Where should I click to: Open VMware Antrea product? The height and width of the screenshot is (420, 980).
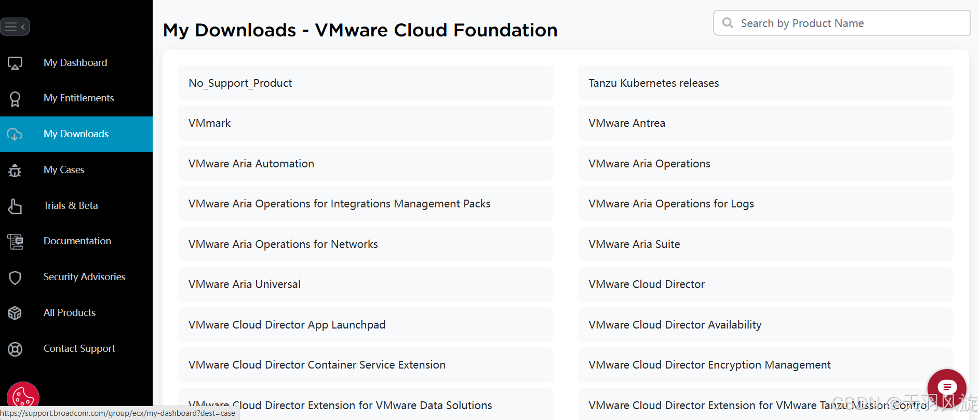coord(766,123)
